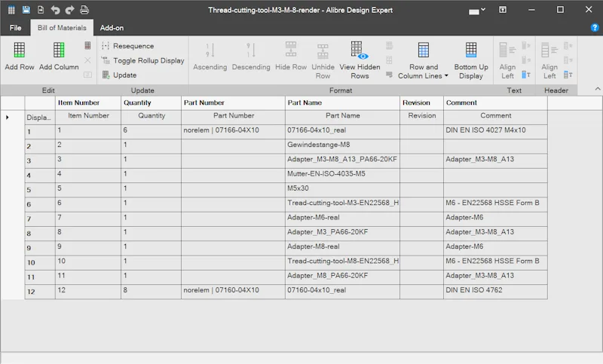Click quantity cell '8' in row 12
This screenshot has width=603, height=364.
[x=152, y=292]
